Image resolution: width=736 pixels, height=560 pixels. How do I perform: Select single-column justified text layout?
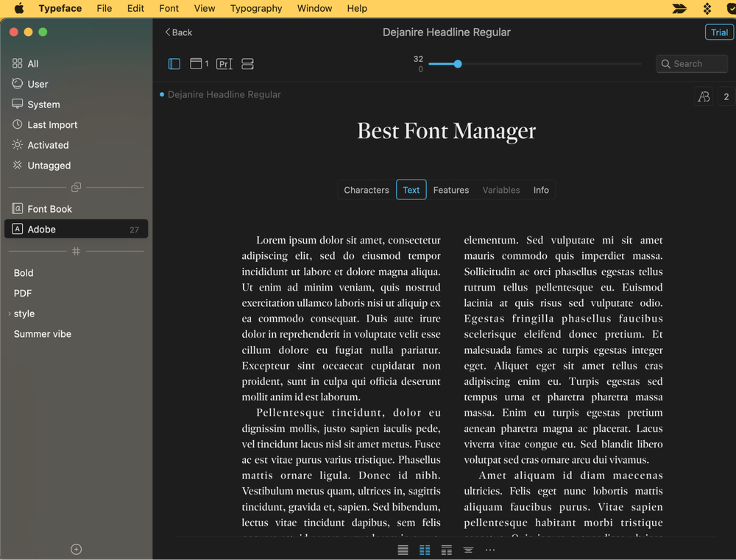(403, 550)
